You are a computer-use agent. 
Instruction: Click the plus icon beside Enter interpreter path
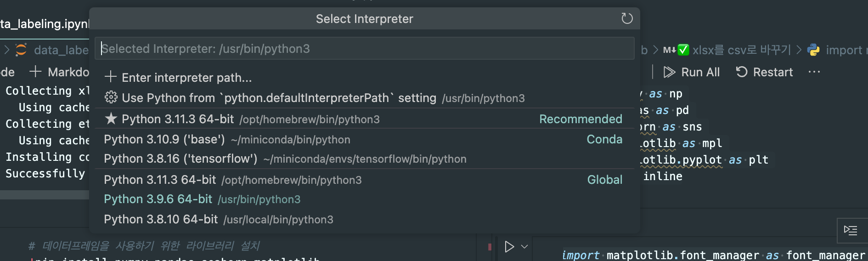[111, 77]
